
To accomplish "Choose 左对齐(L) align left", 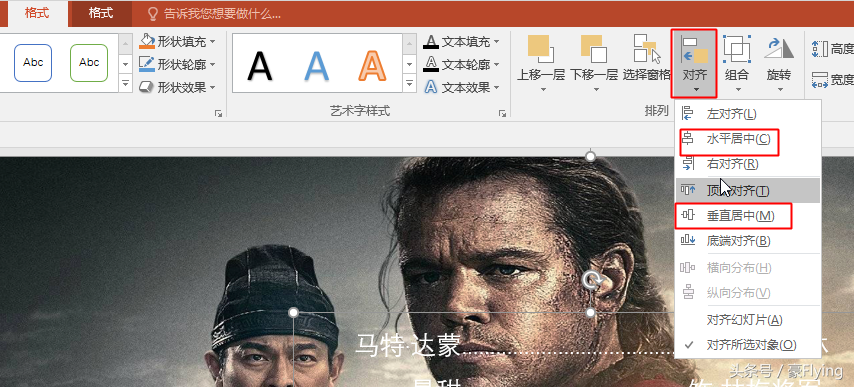I will click(747, 114).
